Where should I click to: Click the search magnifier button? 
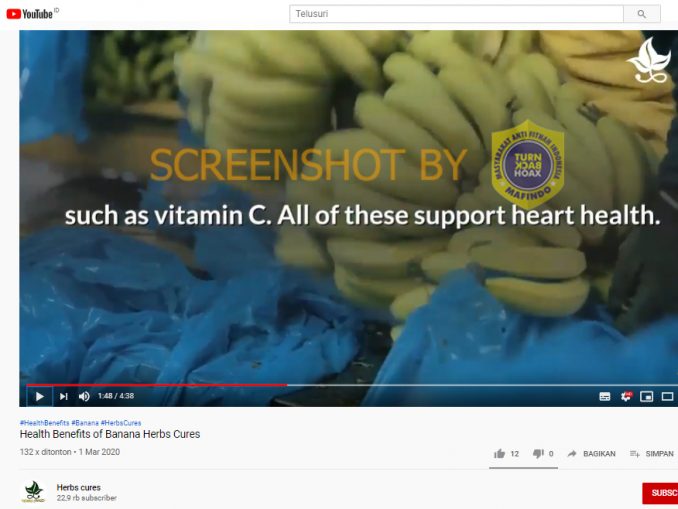click(642, 14)
